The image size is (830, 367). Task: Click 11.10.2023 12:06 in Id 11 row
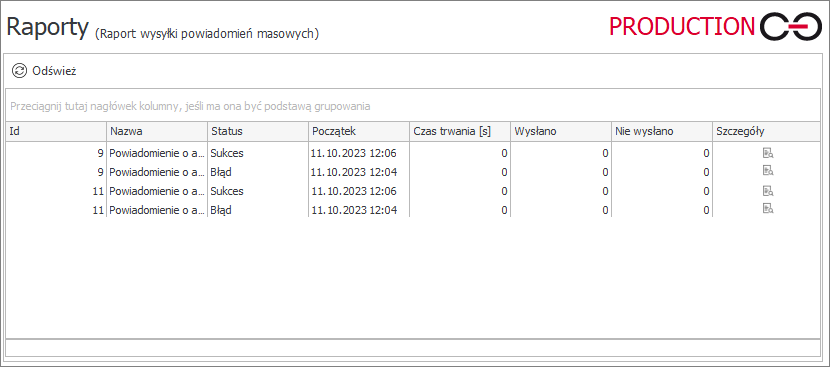point(354,191)
